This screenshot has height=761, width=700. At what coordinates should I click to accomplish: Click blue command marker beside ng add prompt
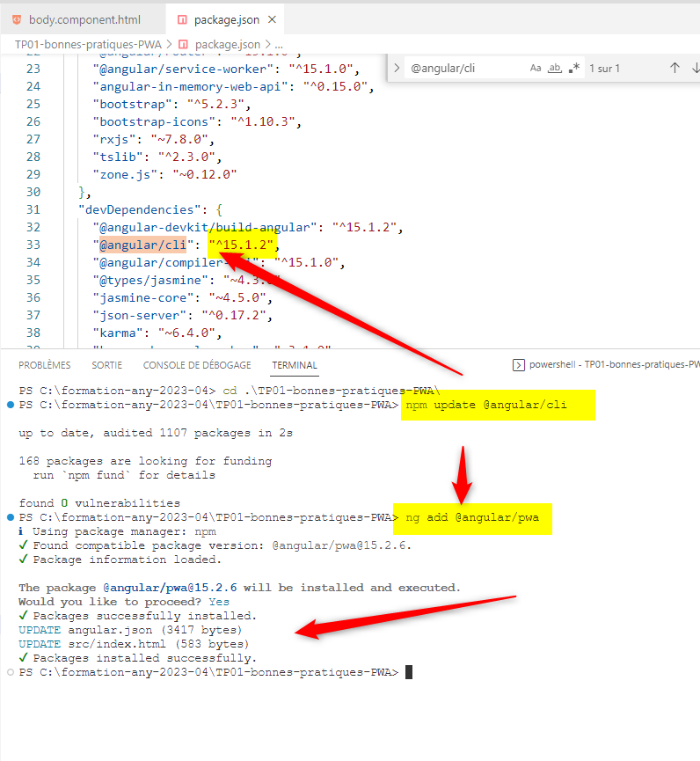point(11,517)
